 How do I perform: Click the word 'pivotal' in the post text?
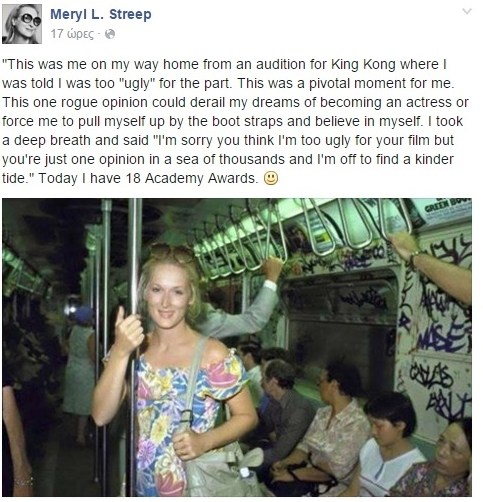point(330,83)
